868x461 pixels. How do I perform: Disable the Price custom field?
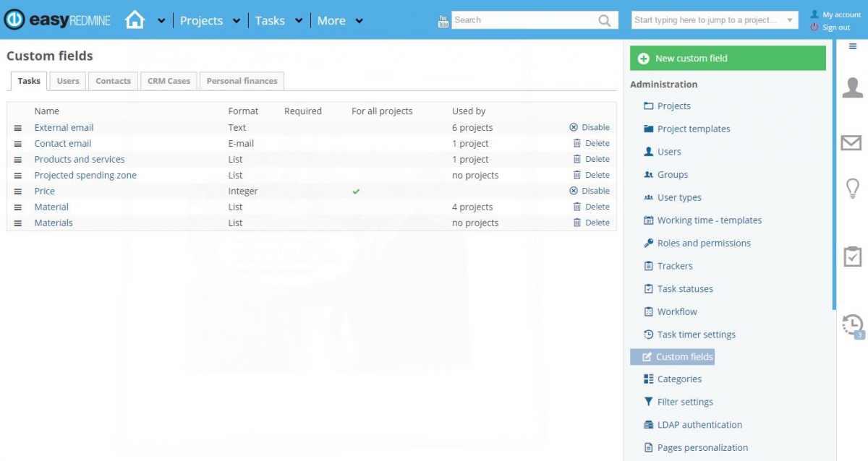click(x=589, y=191)
